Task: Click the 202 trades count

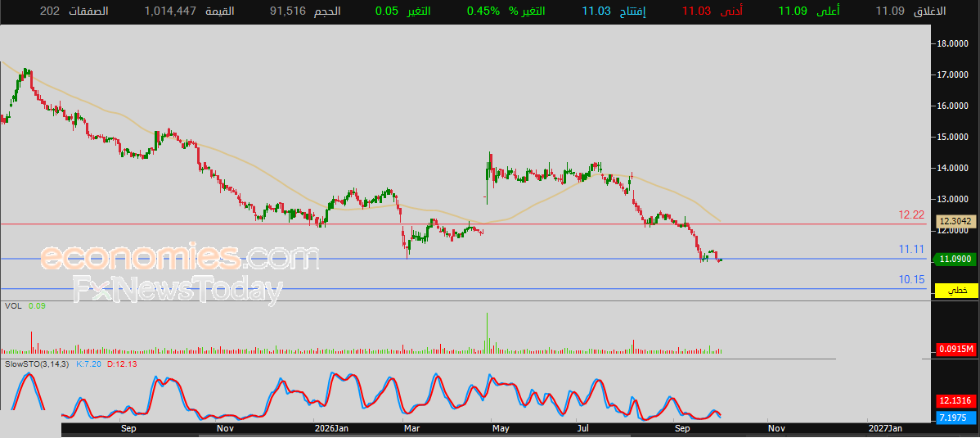Action: (49, 11)
